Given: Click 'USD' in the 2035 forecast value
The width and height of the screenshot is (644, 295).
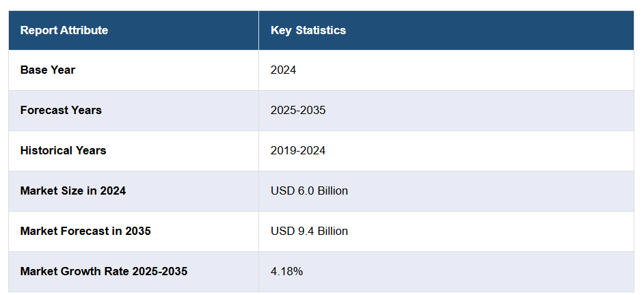Looking at the screenshot, I should pos(281,231).
